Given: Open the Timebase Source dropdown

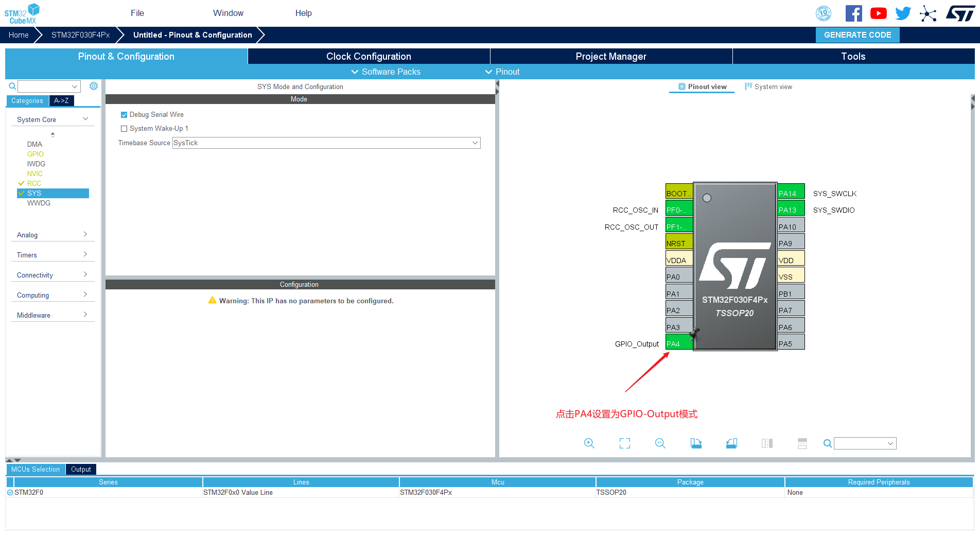Looking at the screenshot, I should 326,143.
